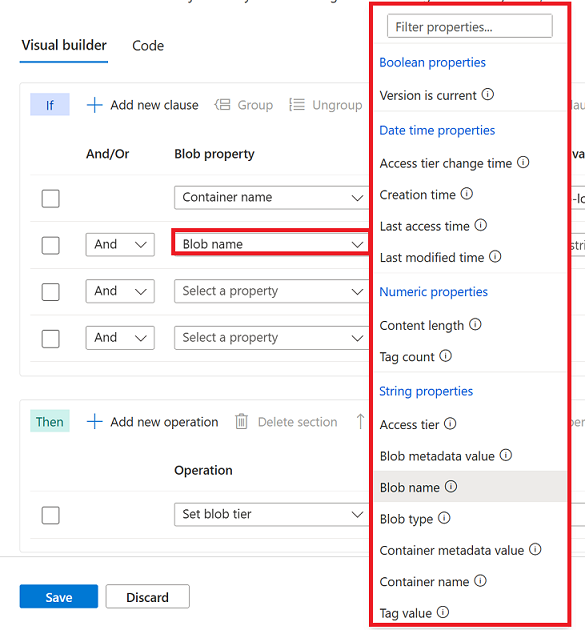Click the info icon beside Access tier change time
The height and width of the screenshot is (630, 585).
tap(523, 163)
